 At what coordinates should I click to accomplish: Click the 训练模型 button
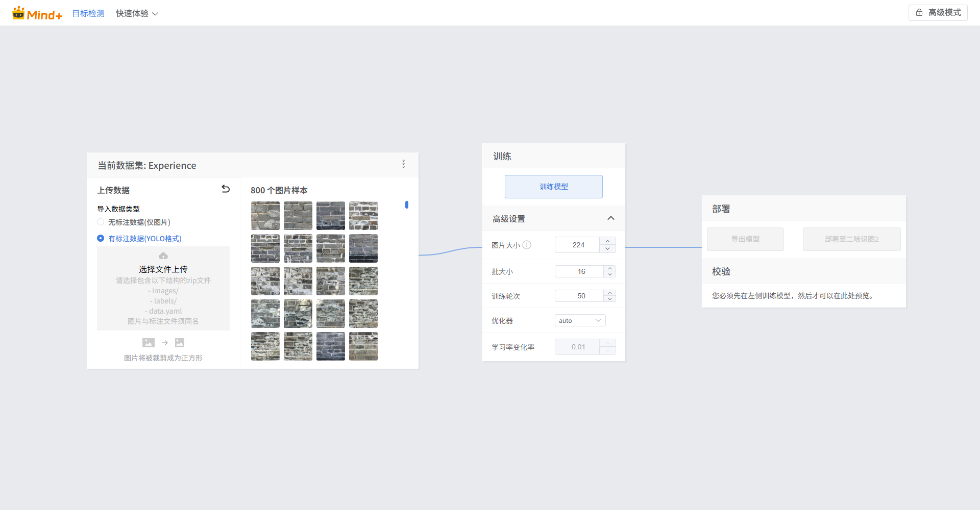pyautogui.click(x=553, y=187)
